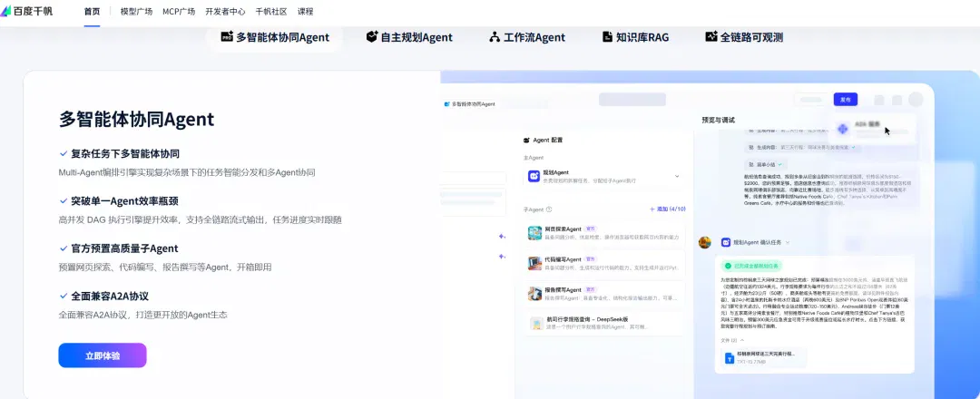Viewport: 980px width, 399px height.
Task: Click the help icon beside 子Agent
Action: pyautogui.click(x=549, y=209)
